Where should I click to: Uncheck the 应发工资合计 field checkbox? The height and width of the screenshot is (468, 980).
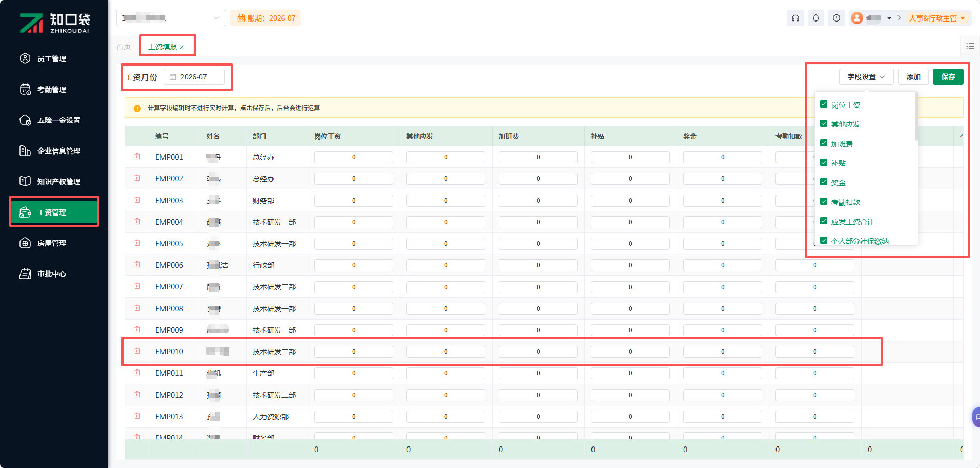point(824,221)
